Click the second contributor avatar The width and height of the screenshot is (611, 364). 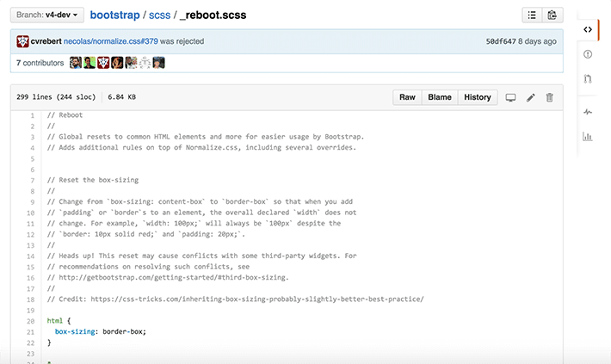click(x=89, y=63)
